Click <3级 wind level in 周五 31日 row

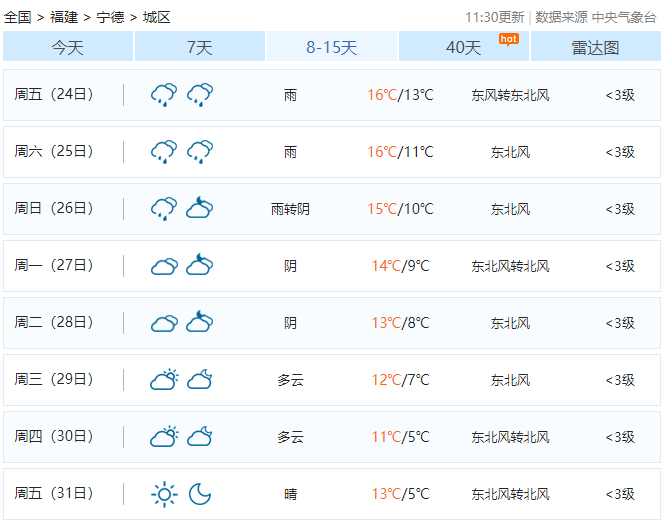(x=620, y=494)
